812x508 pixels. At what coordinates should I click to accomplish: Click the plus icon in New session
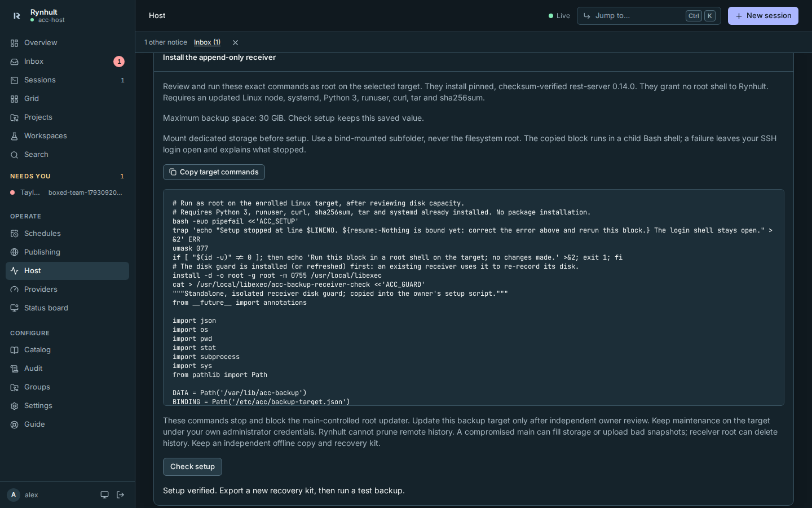pyautogui.click(x=739, y=16)
